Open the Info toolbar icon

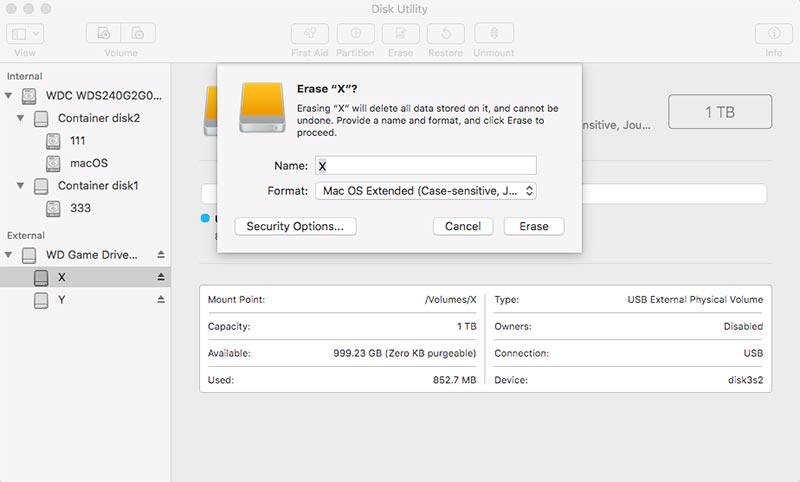tap(773, 34)
